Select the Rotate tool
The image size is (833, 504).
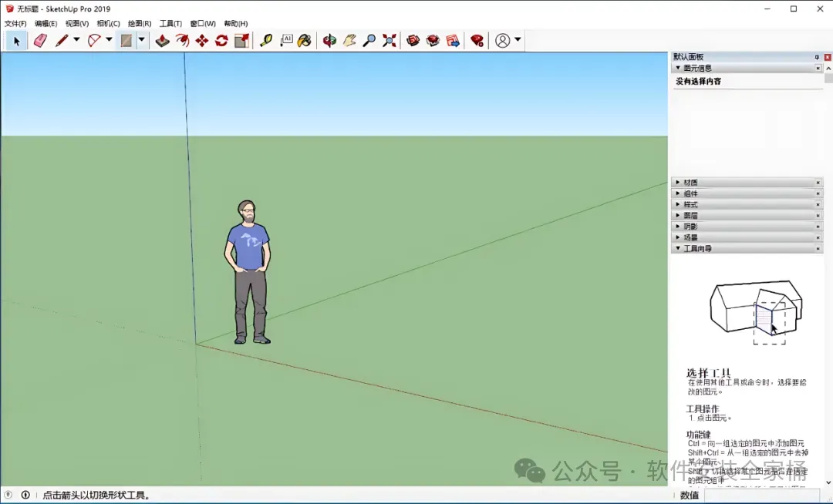(221, 41)
